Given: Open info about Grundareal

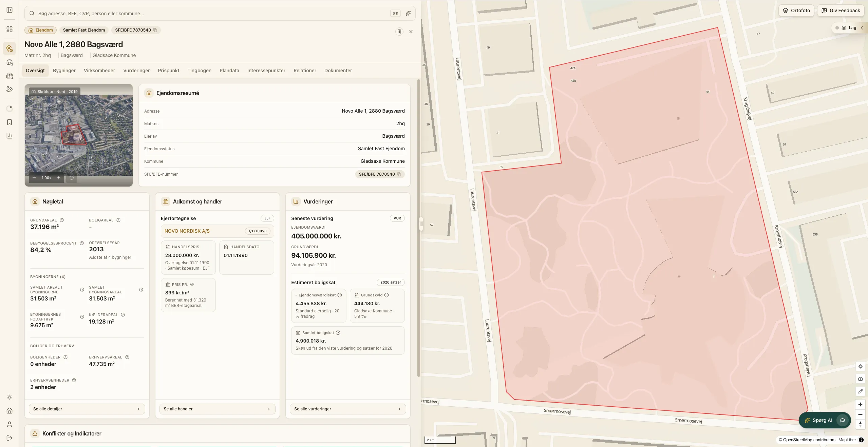Looking at the screenshot, I should tap(62, 220).
